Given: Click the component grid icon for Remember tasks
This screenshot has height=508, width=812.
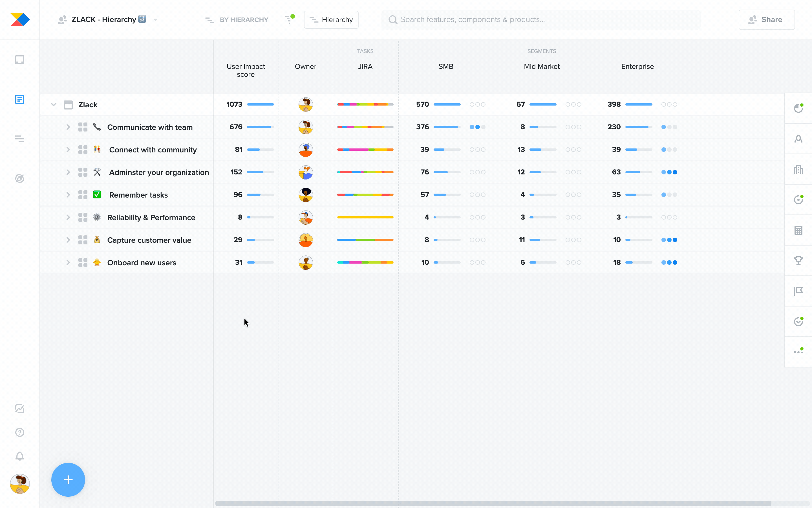Looking at the screenshot, I should tap(83, 195).
